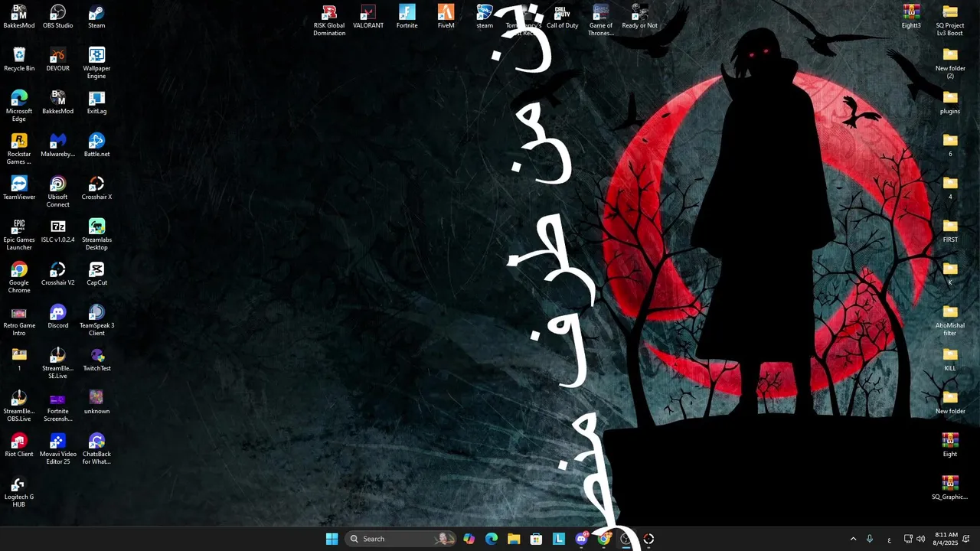Open the FiveM shortcut
Image resolution: width=980 pixels, height=551 pixels.
click(446, 17)
